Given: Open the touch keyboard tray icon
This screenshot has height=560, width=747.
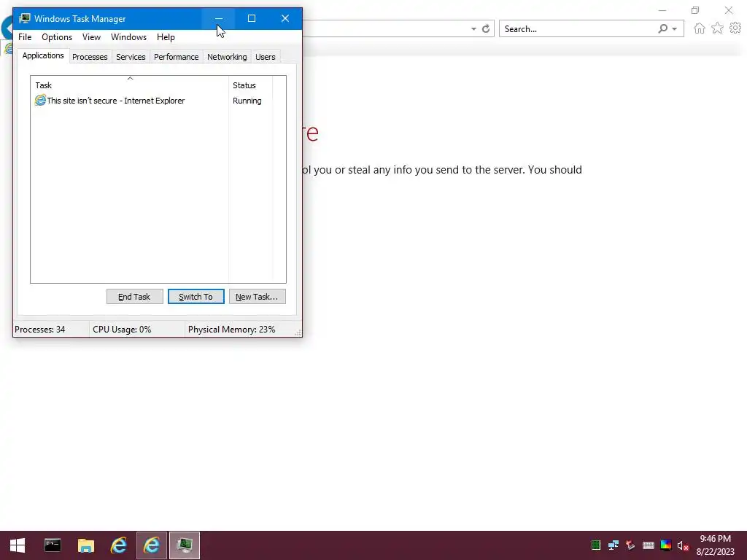Looking at the screenshot, I should (649, 545).
